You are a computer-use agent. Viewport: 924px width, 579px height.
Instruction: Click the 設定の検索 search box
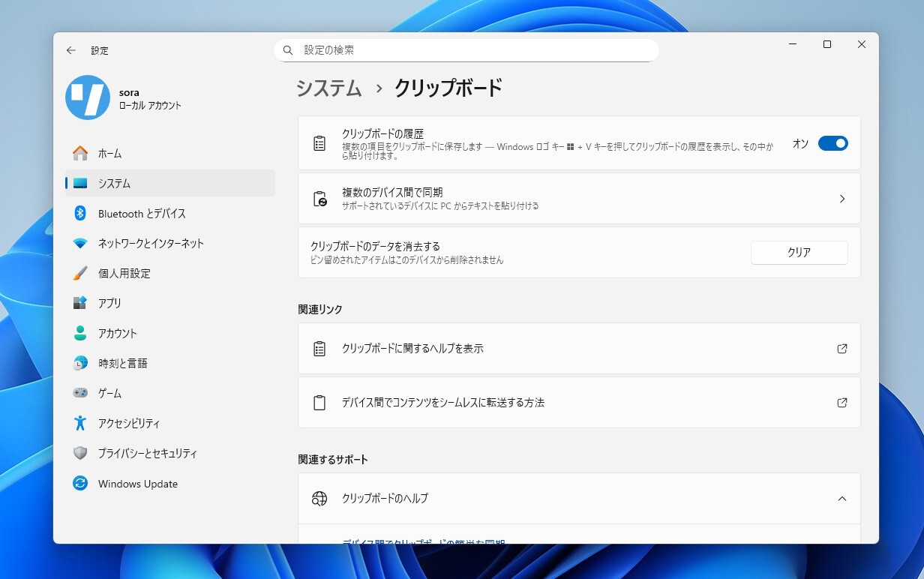pos(472,50)
